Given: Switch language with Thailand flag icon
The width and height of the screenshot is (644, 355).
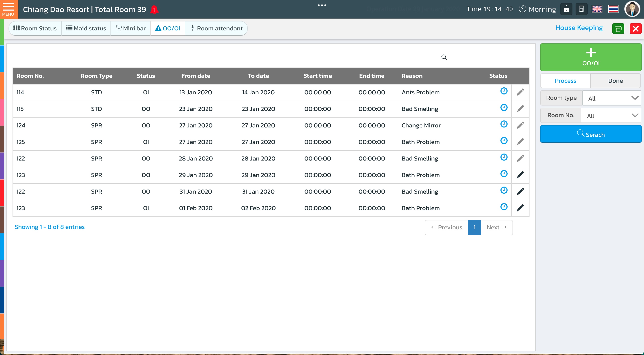Looking at the screenshot, I should (613, 9).
